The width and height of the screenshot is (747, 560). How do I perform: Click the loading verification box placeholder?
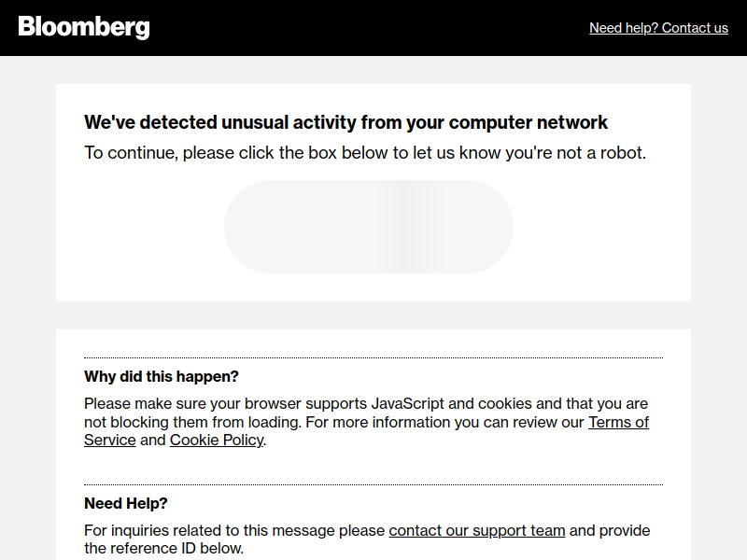pyautogui.click(x=369, y=227)
